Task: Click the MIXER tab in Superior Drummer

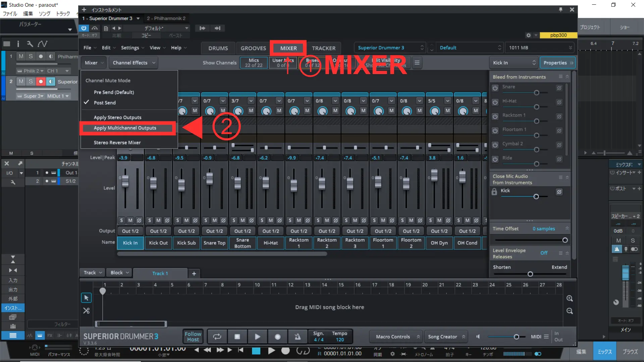Action: click(287, 48)
